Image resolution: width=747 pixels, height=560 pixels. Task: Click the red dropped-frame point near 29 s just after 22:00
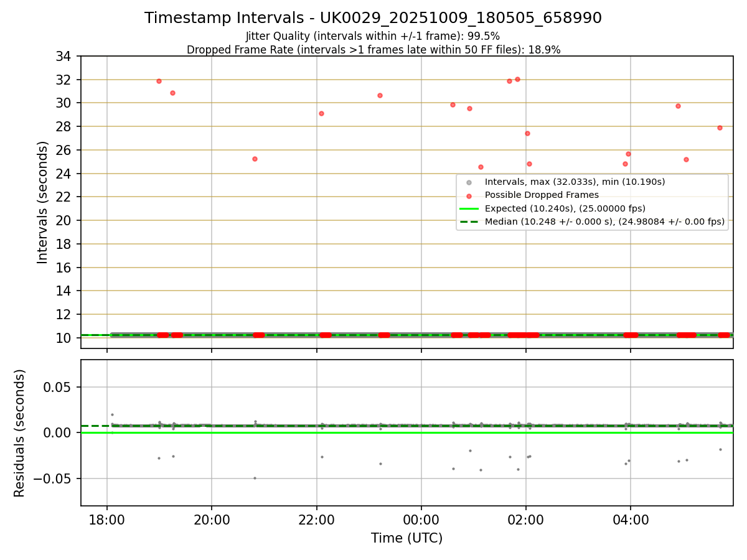(x=321, y=113)
